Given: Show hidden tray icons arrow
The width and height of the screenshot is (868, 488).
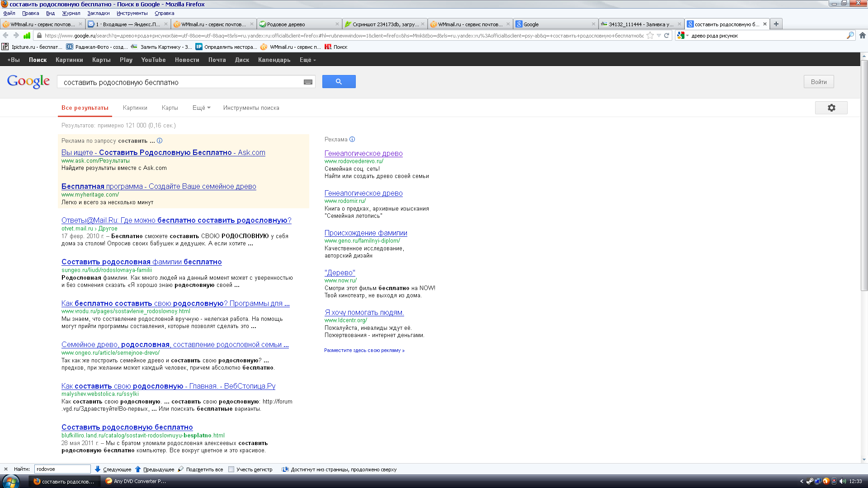Looking at the screenshot, I should [x=802, y=481].
